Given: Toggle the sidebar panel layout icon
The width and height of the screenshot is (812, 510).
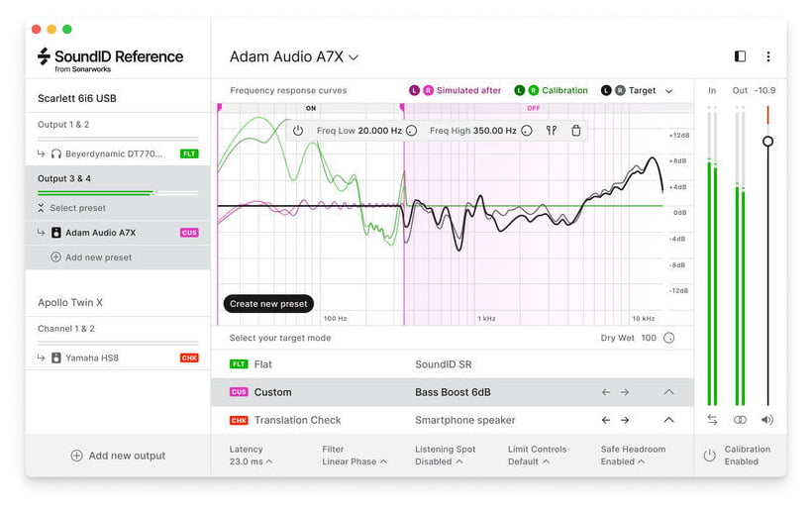Looking at the screenshot, I should (x=740, y=56).
